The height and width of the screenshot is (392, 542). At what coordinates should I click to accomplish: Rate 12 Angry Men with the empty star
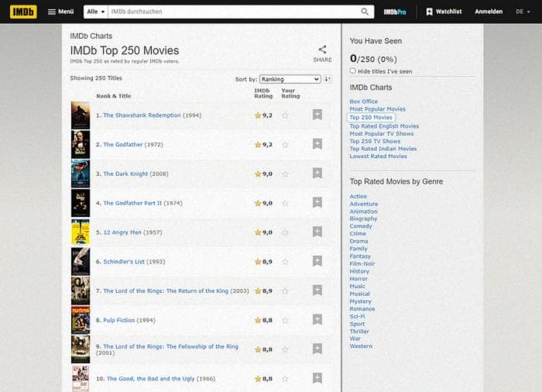pos(285,232)
